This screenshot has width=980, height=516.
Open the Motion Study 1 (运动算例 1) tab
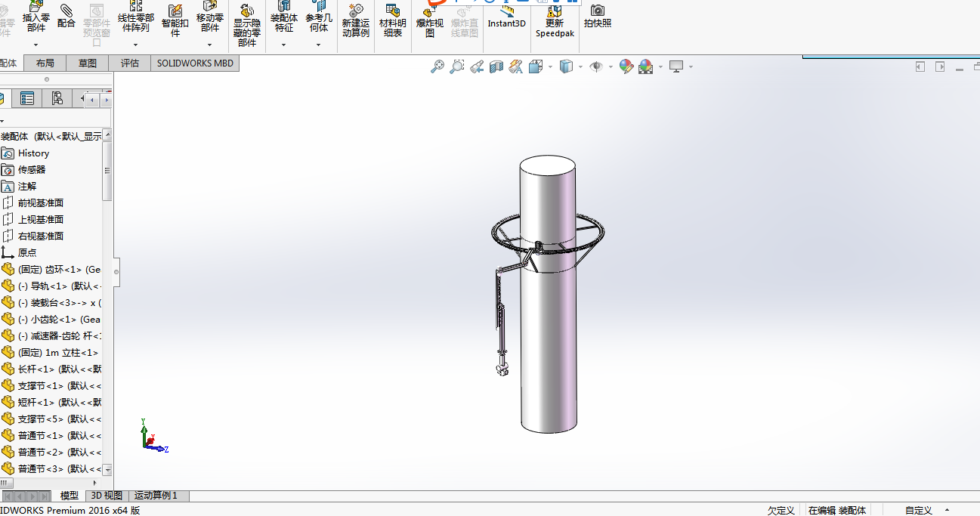(x=156, y=496)
